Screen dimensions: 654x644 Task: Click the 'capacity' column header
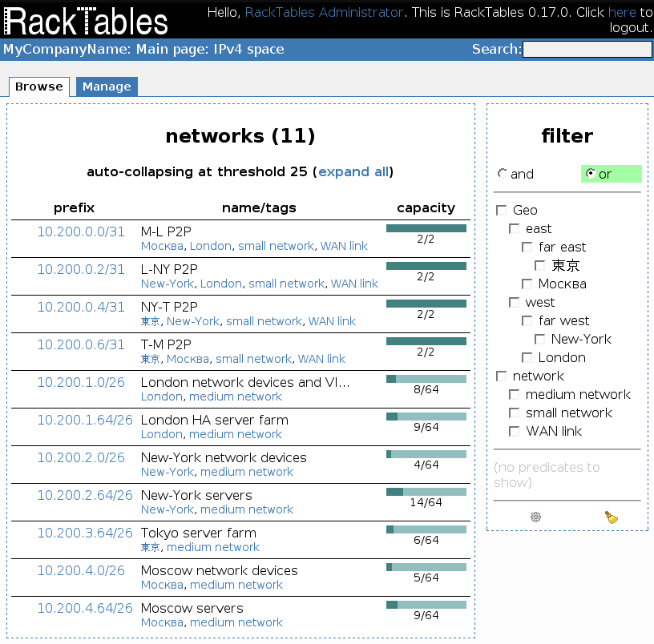pos(426,208)
